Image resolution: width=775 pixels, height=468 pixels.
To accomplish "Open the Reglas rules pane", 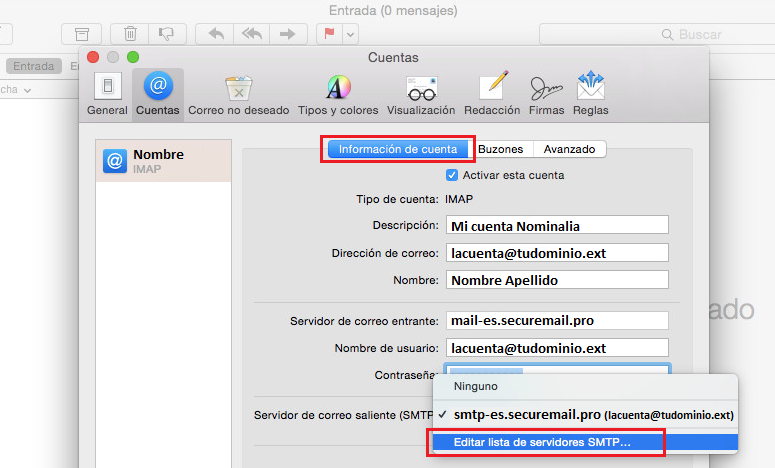I will click(x=591, y=93).
